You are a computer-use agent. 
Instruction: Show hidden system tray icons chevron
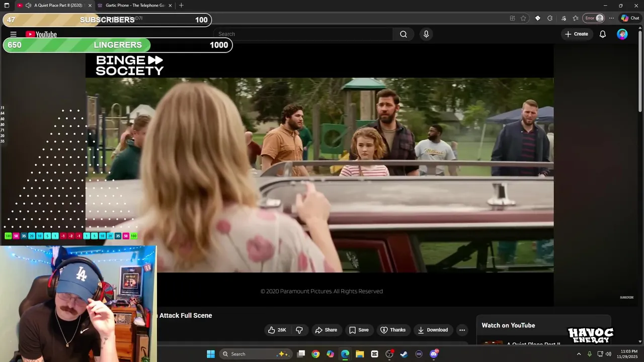[x=579, y=354]
